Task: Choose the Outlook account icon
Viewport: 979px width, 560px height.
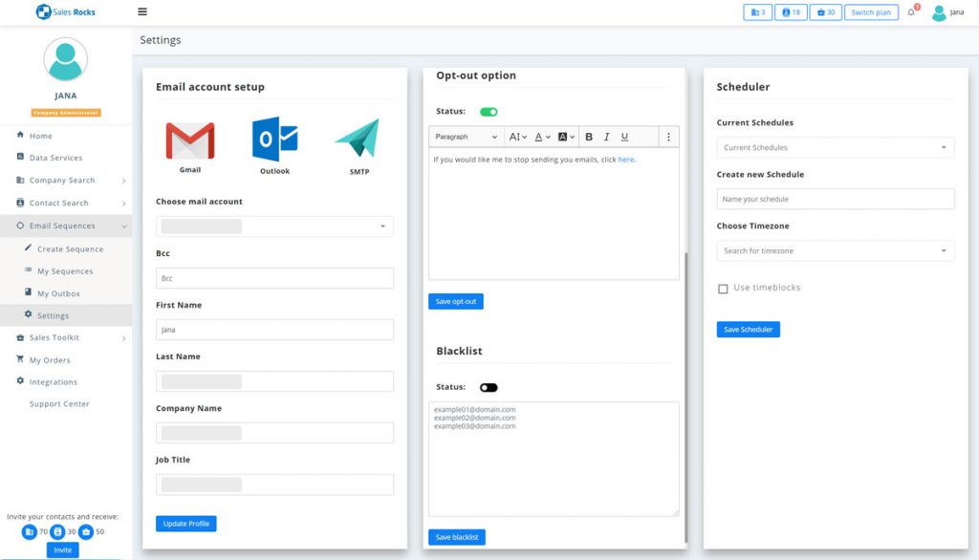Action: pos(274,140)
